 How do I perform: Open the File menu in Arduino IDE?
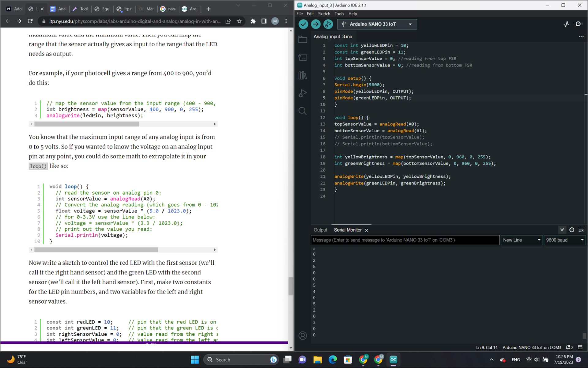click(300, 14)
